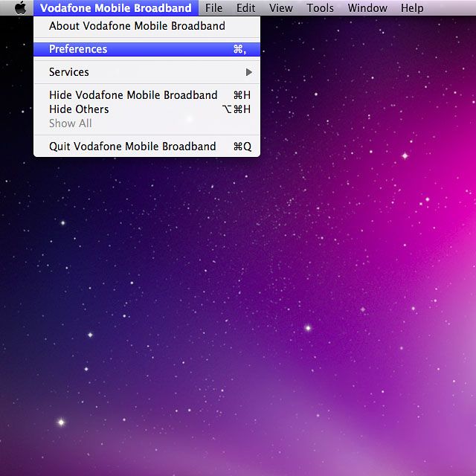Hide Vodafone Mobile Broadband via menu item
This screenshot has width=476, height=476.
pyautogui.click(x=133, y=95)
